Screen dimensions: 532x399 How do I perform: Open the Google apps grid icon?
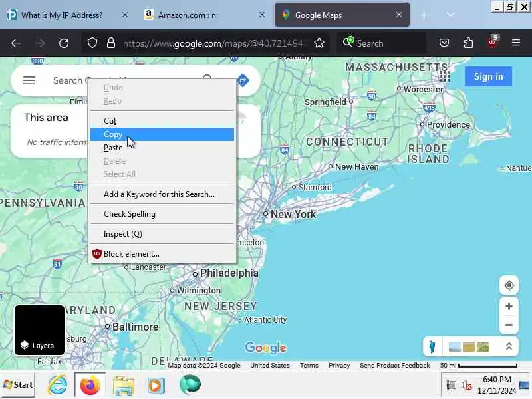[444, 76]
